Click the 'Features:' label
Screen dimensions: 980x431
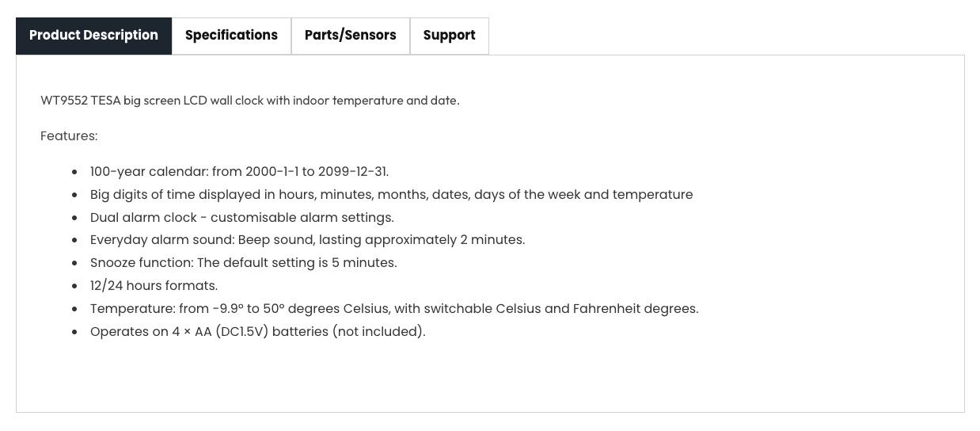coord(69,136)
